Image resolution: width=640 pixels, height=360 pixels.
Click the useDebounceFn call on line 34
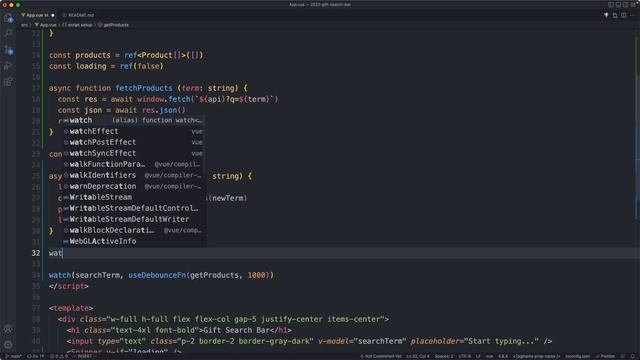(157, 275)
